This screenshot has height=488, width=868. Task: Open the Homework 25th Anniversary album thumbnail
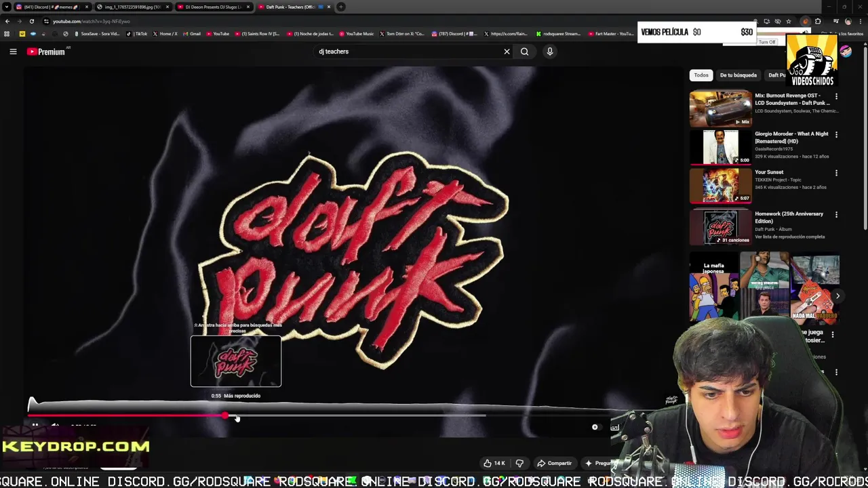[x=720, y=227]
